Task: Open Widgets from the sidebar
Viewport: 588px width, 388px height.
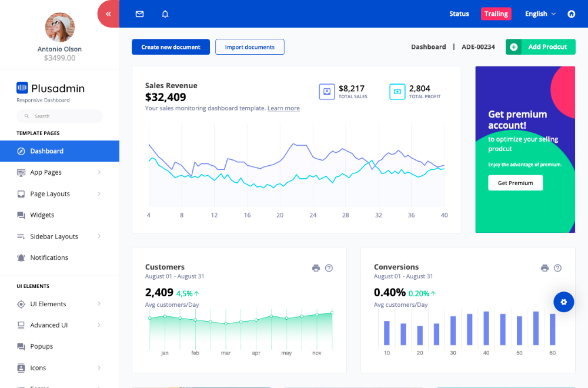Action: point(42,215)
